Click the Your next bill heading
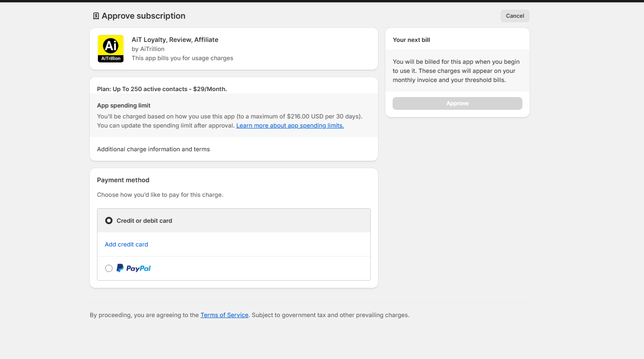Screen dimensions: 644x359 [x=411, y=40]
